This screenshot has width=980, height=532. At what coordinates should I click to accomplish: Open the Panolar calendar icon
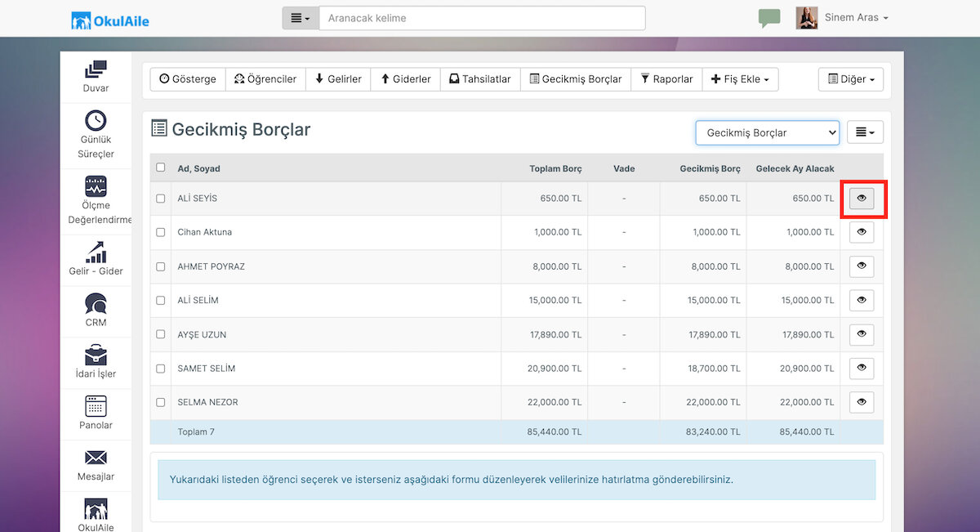pos(96,406)
